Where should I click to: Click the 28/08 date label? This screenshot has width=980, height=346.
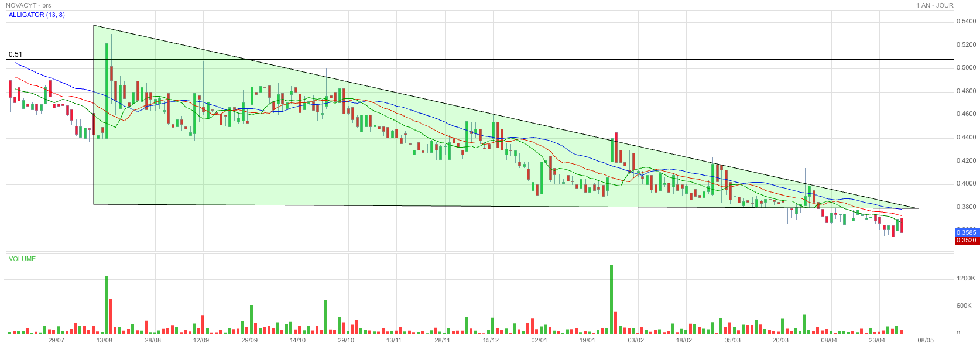coord(153,340)
